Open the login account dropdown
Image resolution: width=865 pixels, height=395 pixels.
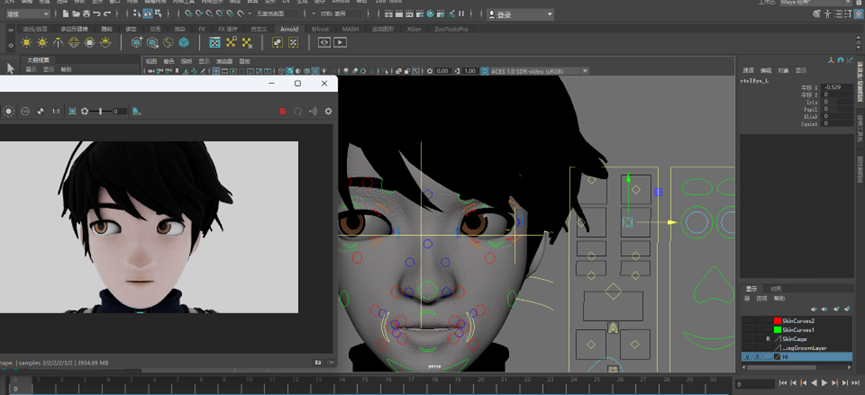[x=520, y=14]
